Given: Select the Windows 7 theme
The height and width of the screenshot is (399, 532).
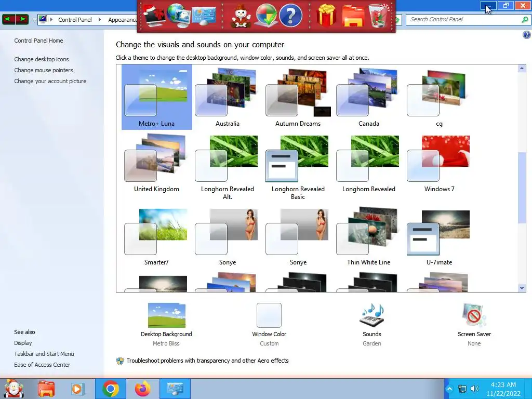Looking at the screenshot, I should [439, 164].
